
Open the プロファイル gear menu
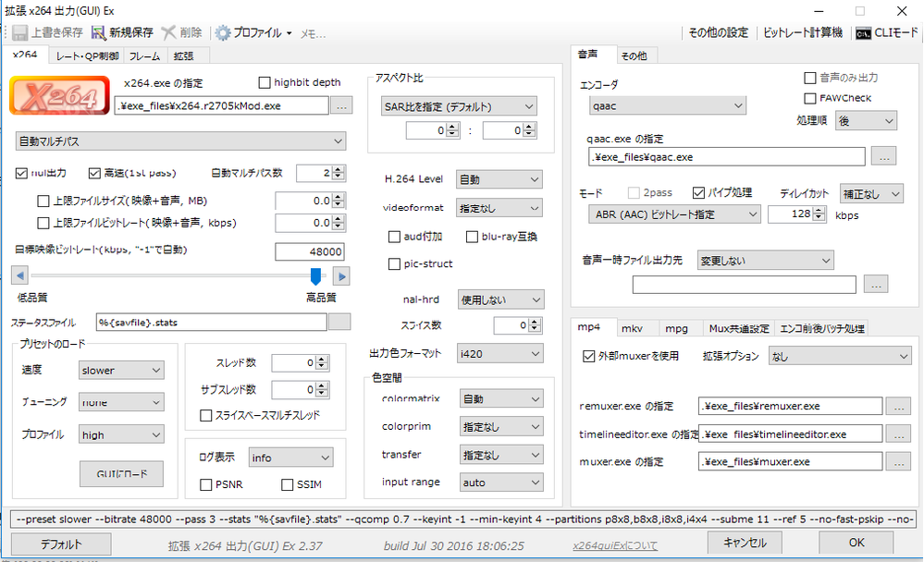[224, 32]
